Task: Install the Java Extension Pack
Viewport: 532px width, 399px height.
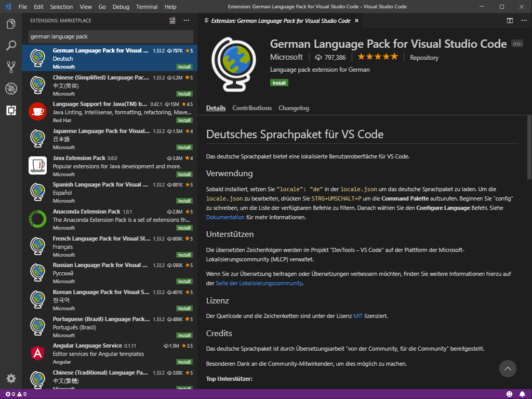Action: pos(184,175)
